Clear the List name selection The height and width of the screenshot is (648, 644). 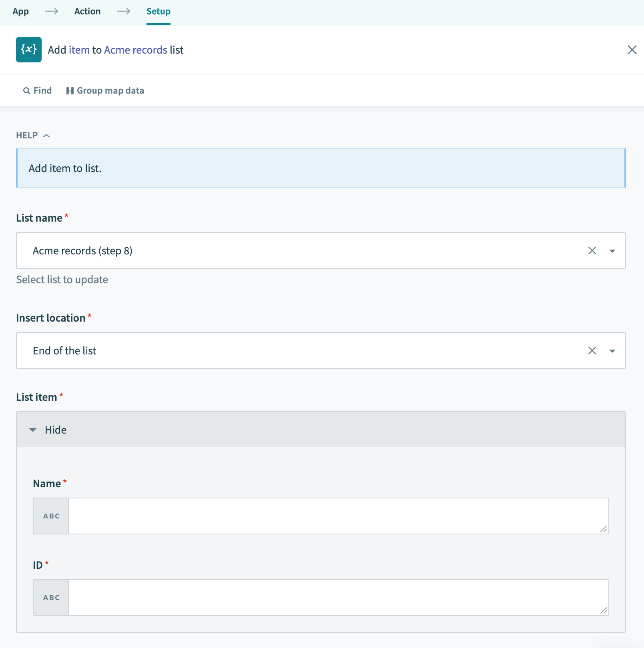coord(592,251)
